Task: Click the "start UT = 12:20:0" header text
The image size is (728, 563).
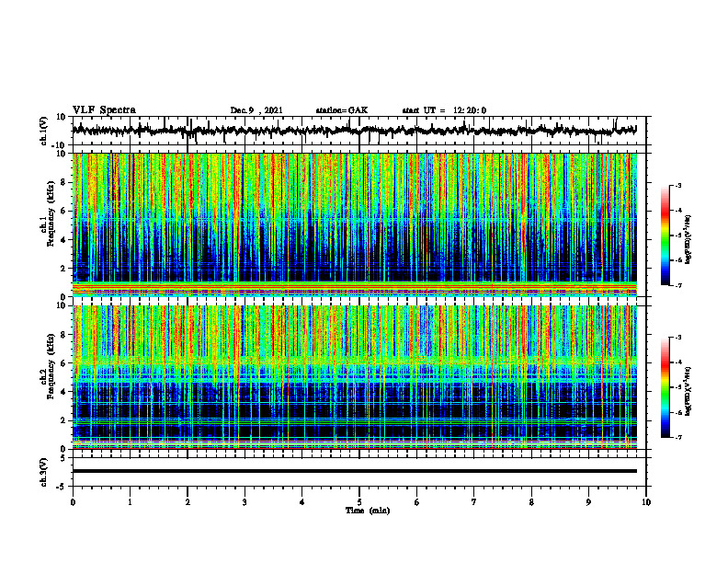Action: [444, 110]
